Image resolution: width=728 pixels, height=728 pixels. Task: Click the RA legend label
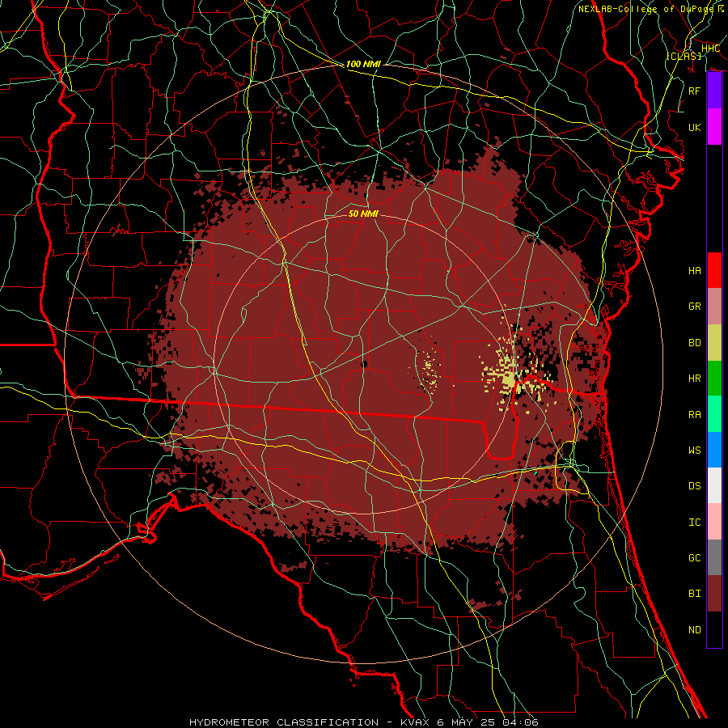(x=695, y=415)
